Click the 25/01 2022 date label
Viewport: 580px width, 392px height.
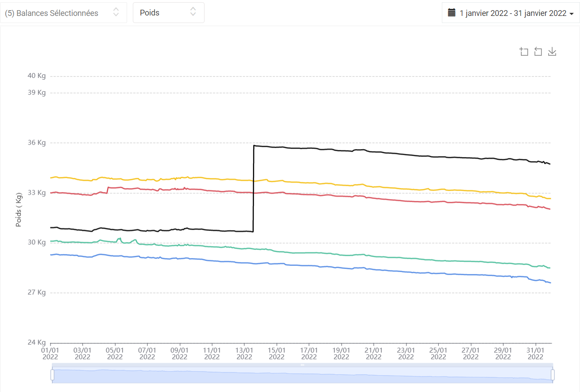[x=438, y=353]
